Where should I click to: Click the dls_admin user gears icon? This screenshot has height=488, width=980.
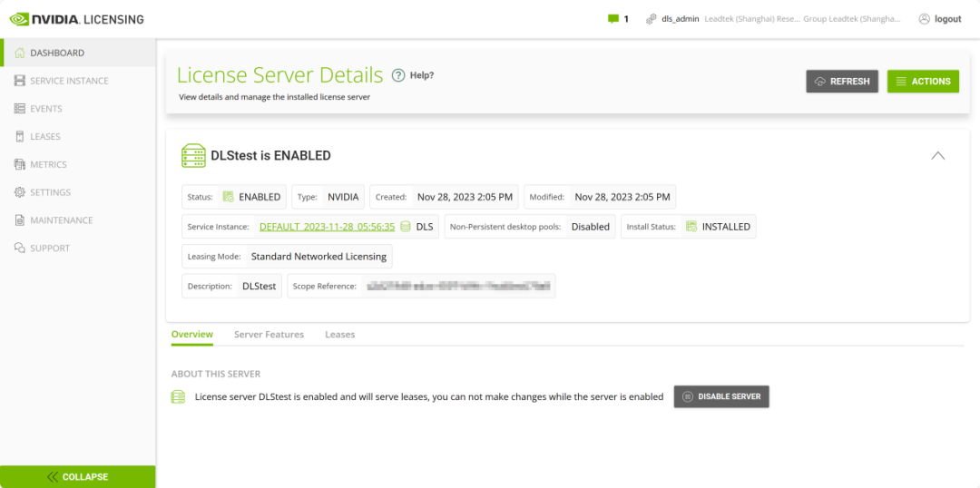click(x=652, y=19)
